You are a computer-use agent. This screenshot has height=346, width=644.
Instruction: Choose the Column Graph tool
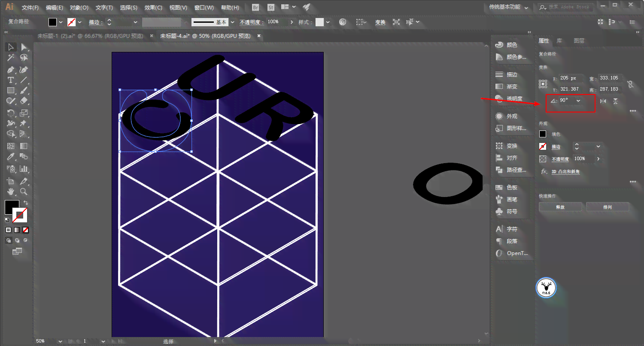[24, 169]
